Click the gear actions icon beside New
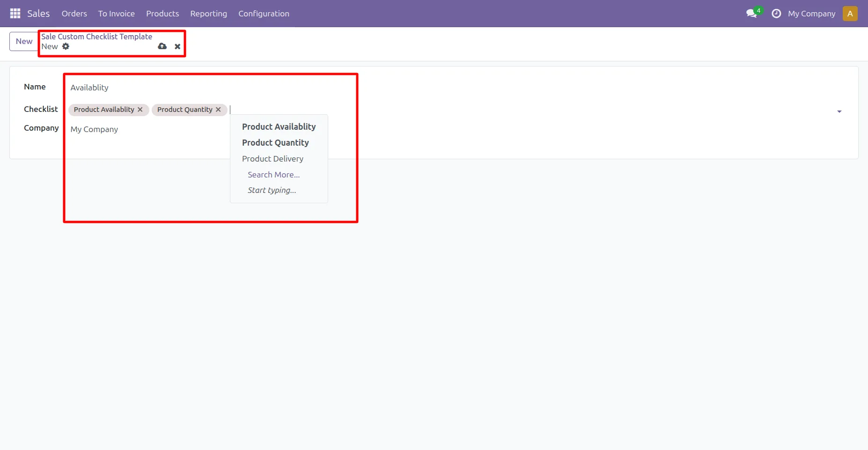This screenshot has width=868, height=450. coord(66,46)
